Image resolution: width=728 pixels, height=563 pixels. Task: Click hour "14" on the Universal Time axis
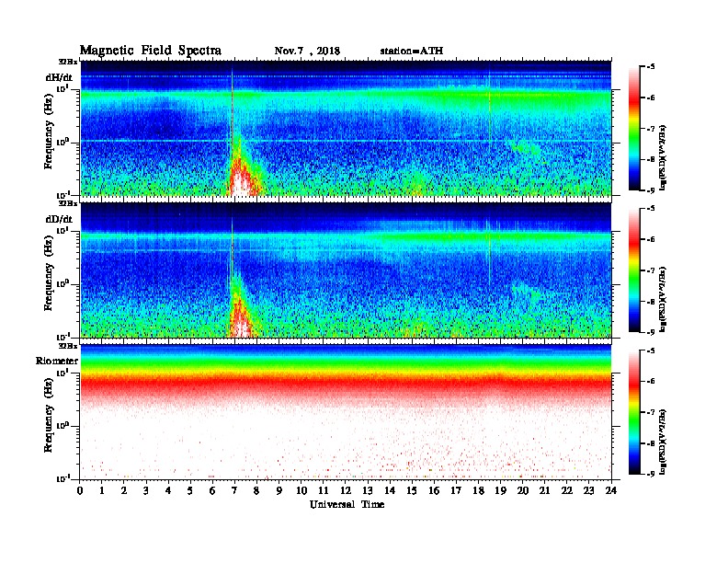[390, 491]
